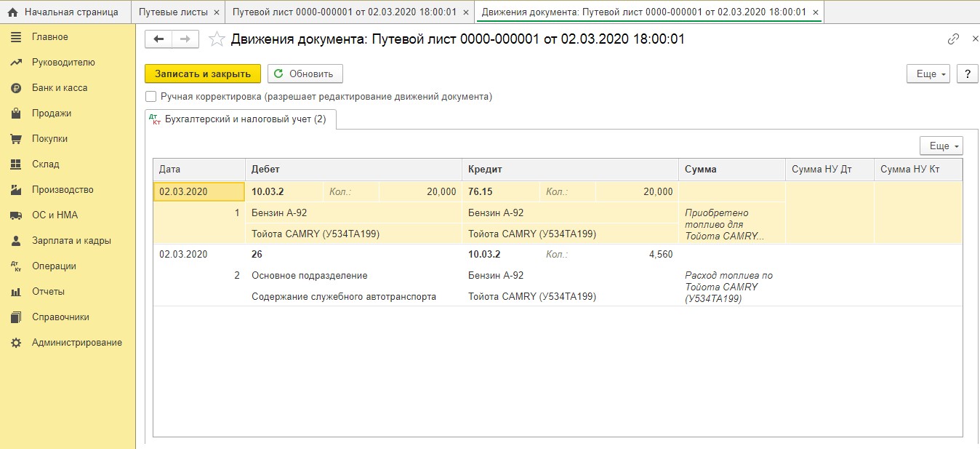Click Бензин А-92 in credit row 2
The width and height of the screenshot is (980, 449).
pyautogui.click(x=496, y=276)
